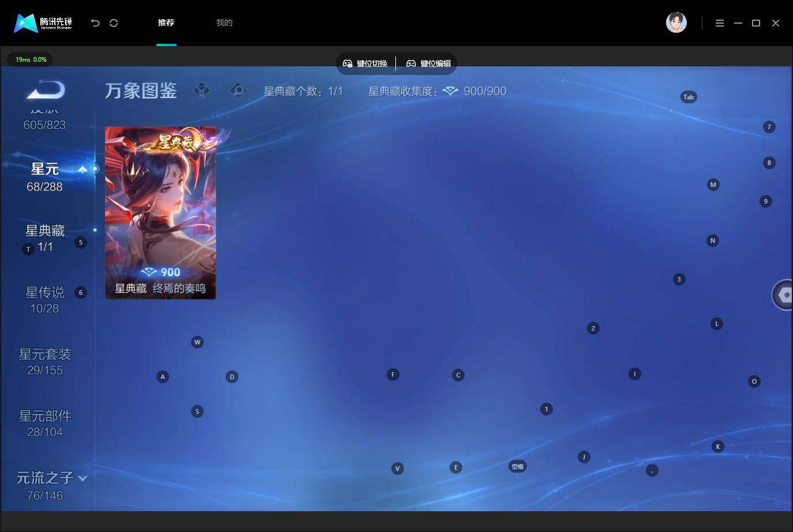Minimize the Tencent Pioneer window

(x=738, y=23)
